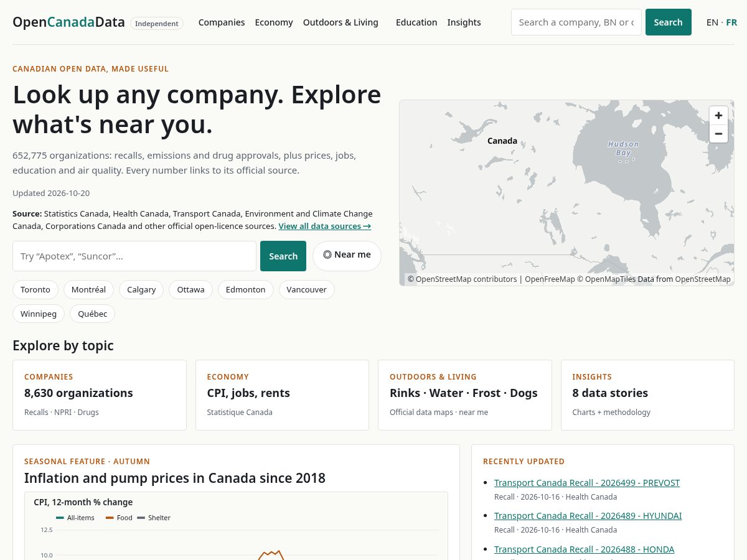747x560 pixels.
Task: Open the Companies menu
Action: pyautogui.click(x=222, y=22)
